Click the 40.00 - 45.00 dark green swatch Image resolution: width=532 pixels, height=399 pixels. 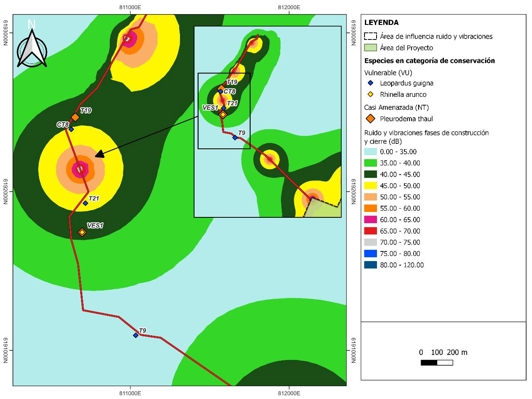pos(370,175)
